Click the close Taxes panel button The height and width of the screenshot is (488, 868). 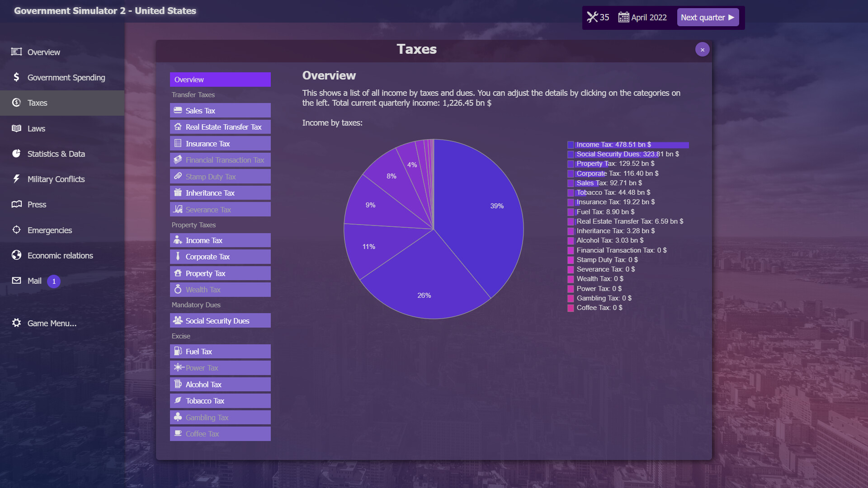click(x=702, y=49)
